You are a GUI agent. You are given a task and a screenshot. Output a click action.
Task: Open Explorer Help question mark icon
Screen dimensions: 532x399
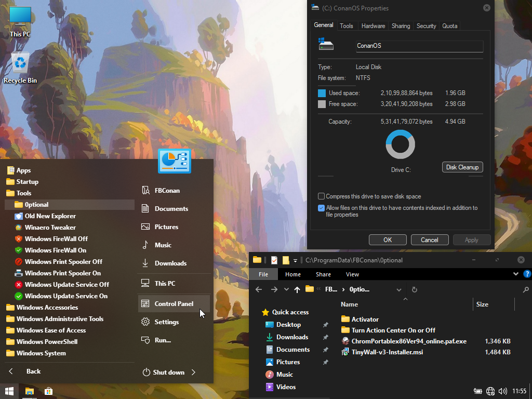click(x=527, y=274)
